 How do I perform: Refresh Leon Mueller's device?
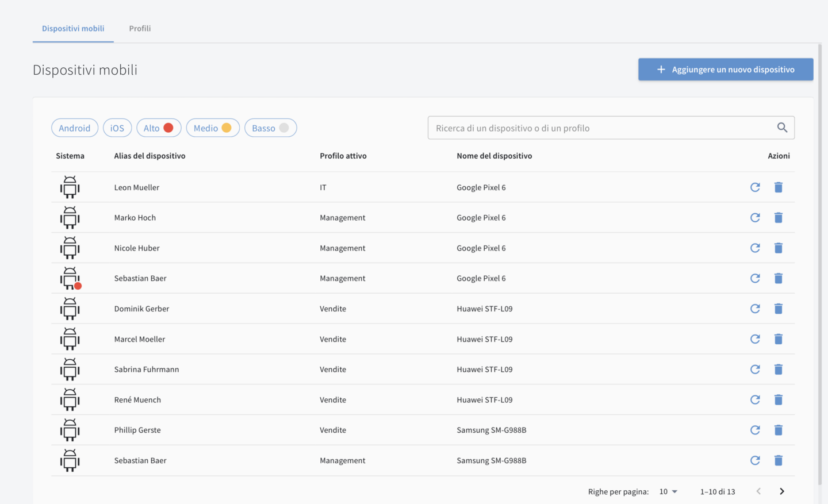[755, 187]
